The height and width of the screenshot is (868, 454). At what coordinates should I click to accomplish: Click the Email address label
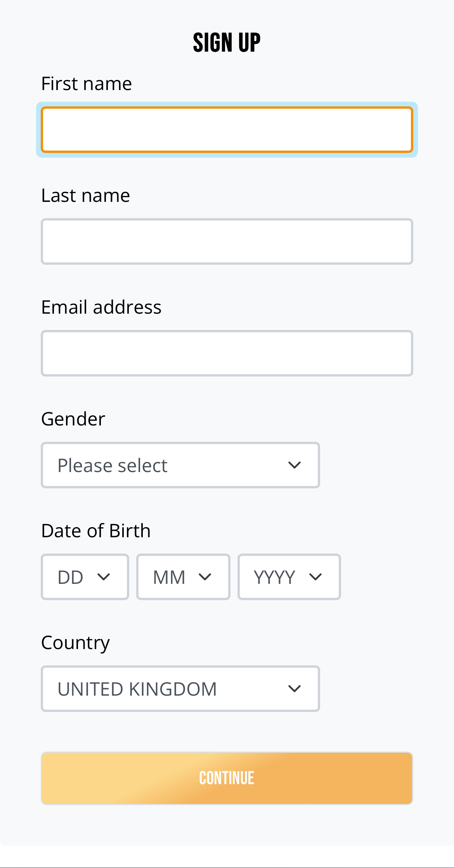point(101,307)
